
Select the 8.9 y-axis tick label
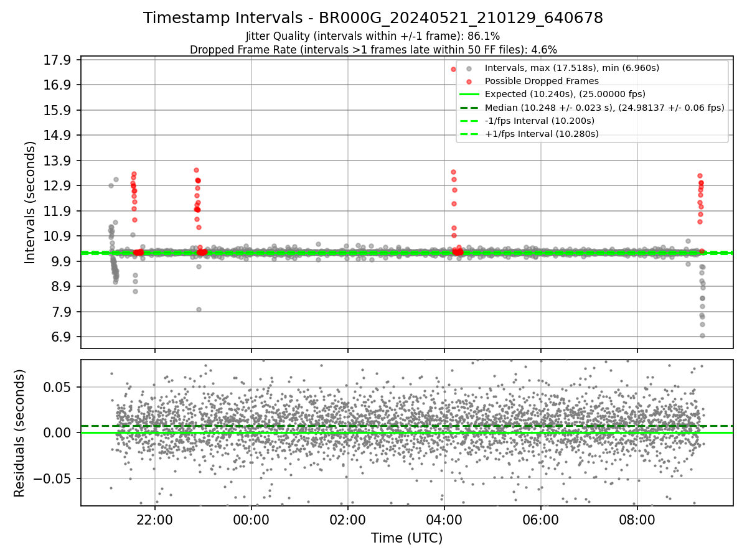click(x=62, y=287)
